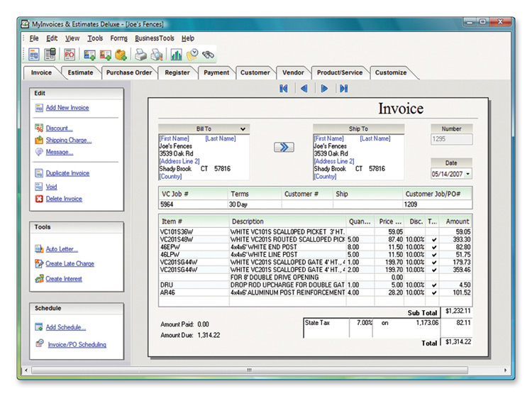Click the binoculars find icon
This screenshot has width=532, height=401.
point(208,55)
